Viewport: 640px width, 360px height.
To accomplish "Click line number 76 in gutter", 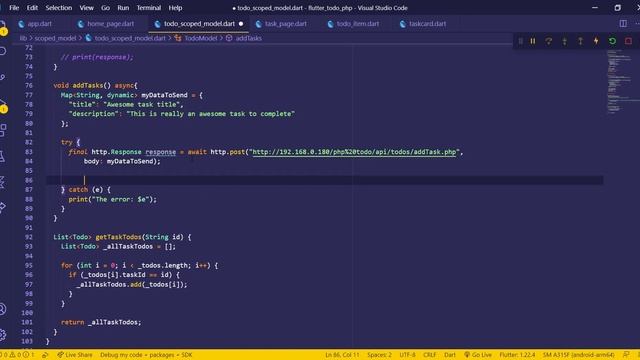I will [29, 86].
